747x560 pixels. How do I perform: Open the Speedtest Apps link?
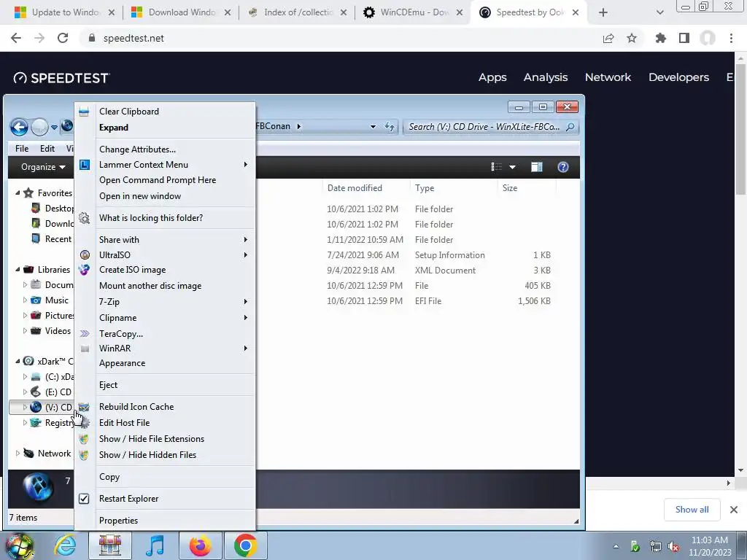pos(492,77)
